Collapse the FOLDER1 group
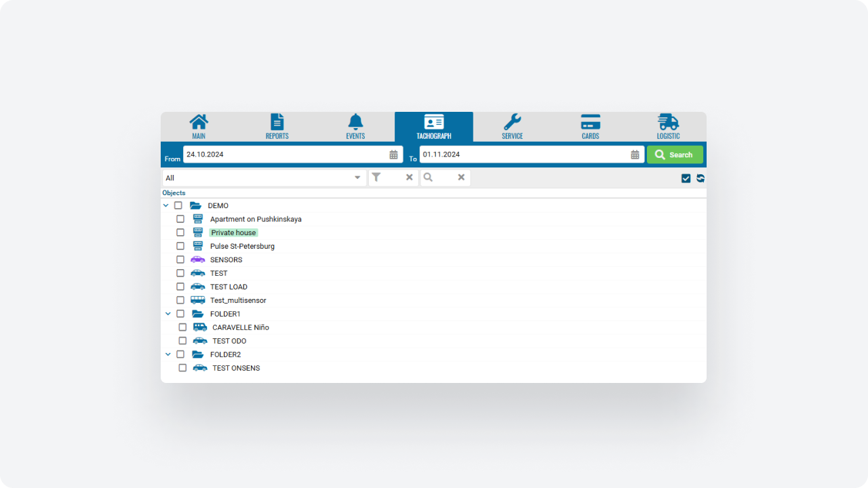The height and width of the screenshot is (488, 868). 168,314
